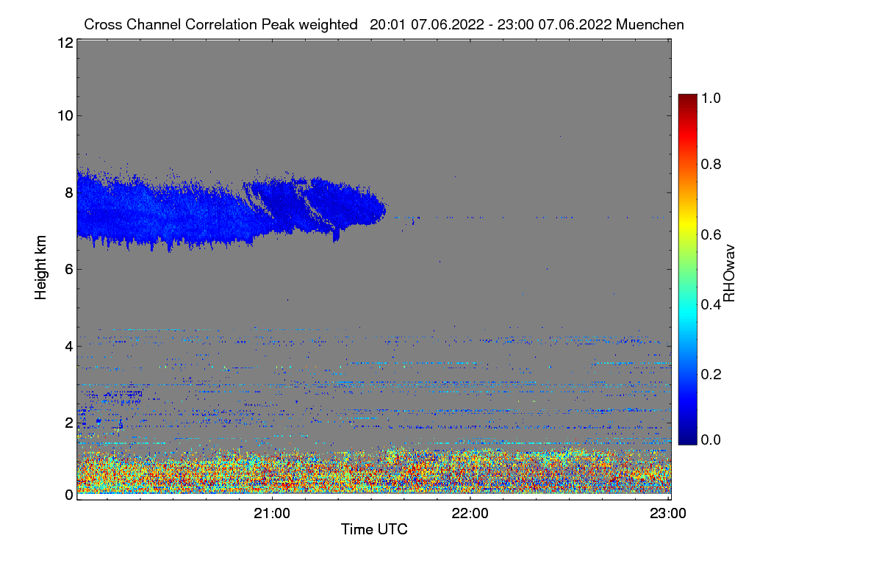The height and width of the screenshot is (588, 882).
Task: Click the dark red top of the colorbar
Action: 687,99
